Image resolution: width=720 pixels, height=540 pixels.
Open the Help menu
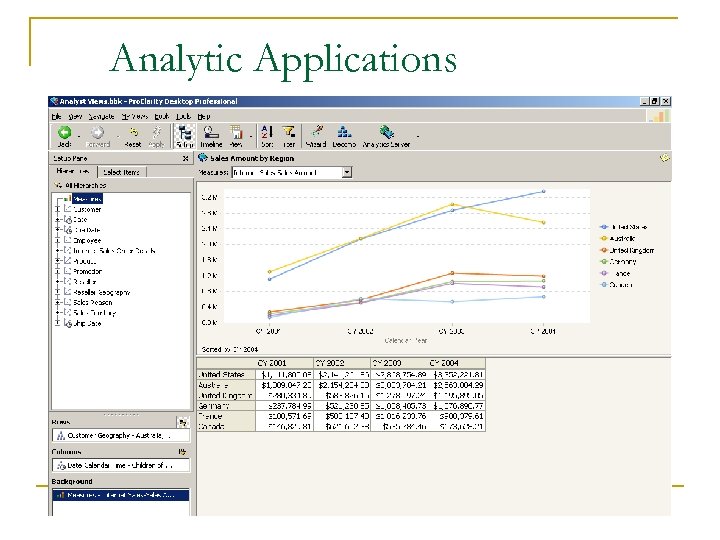pyautogui.click(x=203, y=116)
